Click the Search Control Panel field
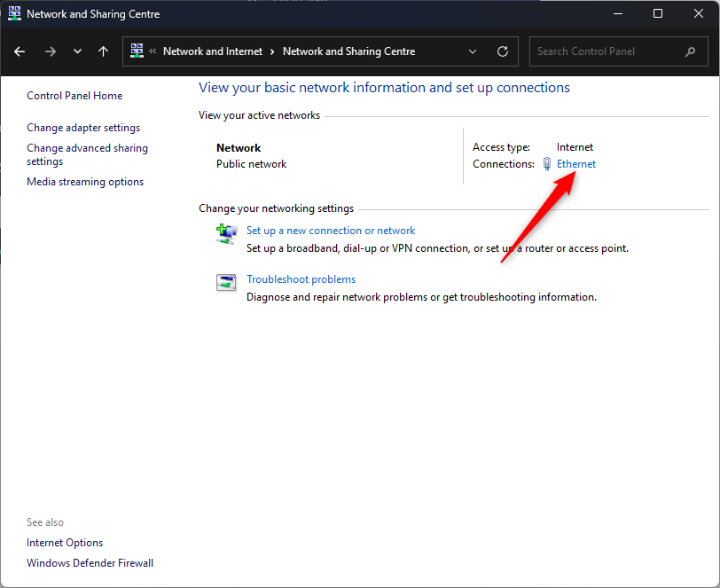 tap(619, 51)
